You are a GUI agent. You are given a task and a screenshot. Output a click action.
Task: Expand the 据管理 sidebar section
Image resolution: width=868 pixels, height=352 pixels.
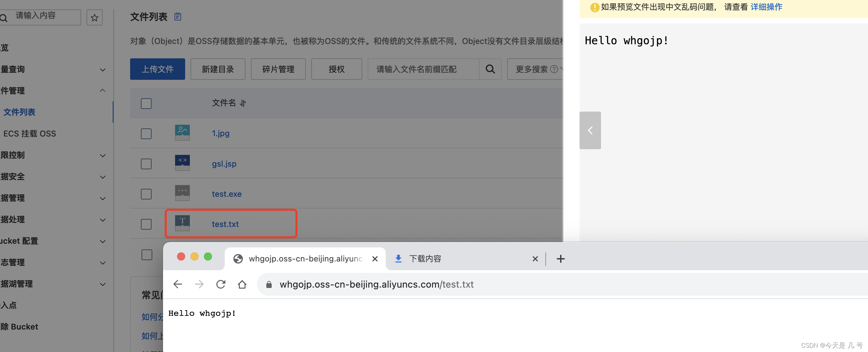pyautogui.click(x=103, y=199)
